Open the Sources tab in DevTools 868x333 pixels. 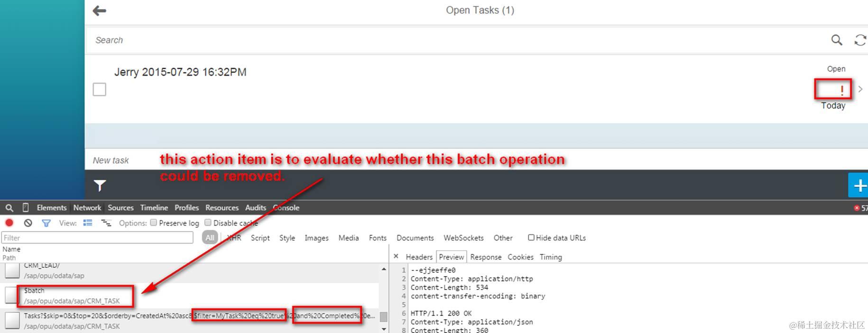(120, 207)
